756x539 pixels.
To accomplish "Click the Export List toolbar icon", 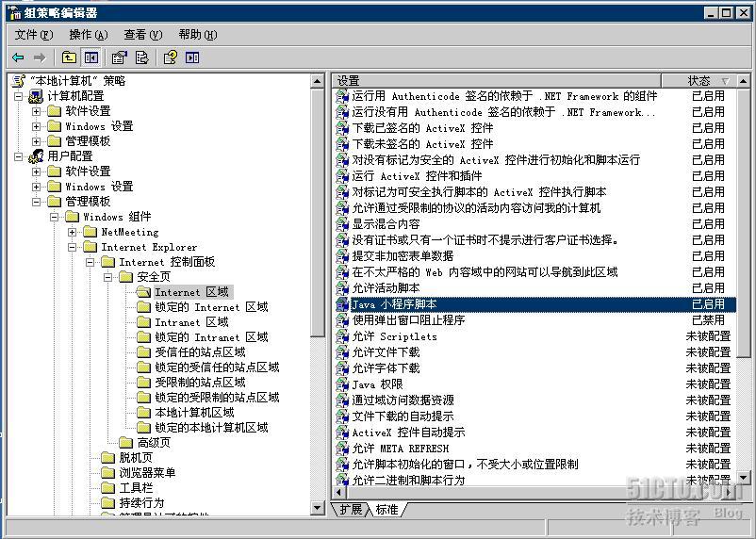I will 141,57.
